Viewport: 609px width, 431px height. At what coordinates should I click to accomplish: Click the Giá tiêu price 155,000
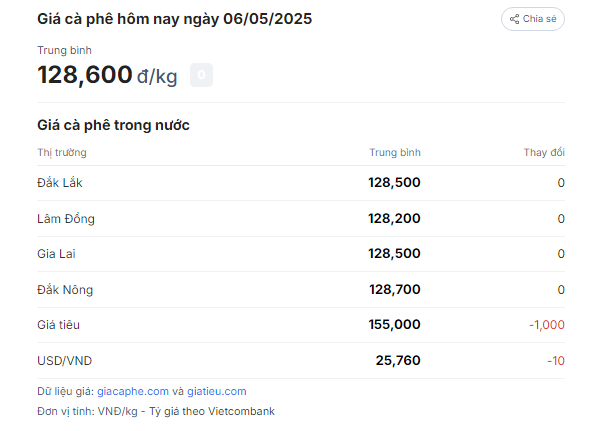click(395, 325)
